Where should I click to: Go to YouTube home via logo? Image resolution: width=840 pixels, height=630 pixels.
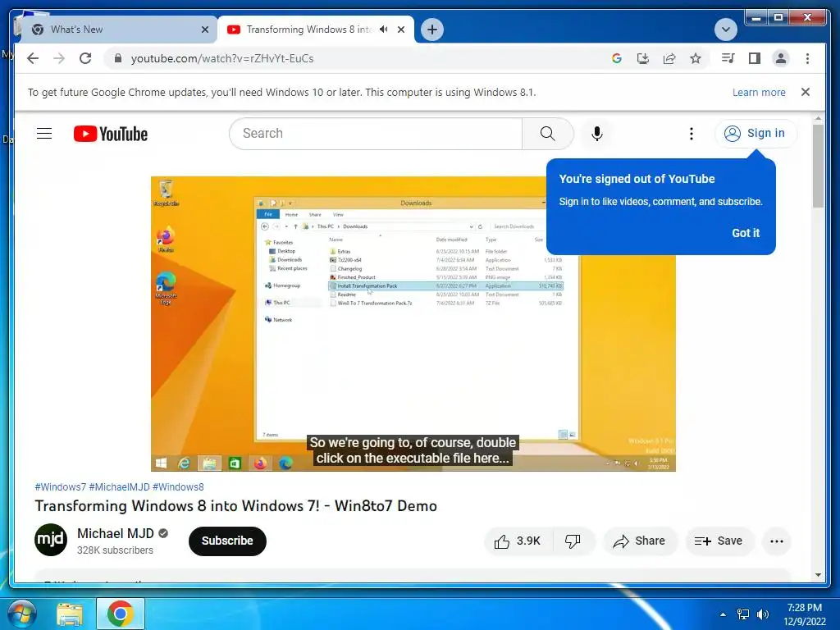click(111, 134)
